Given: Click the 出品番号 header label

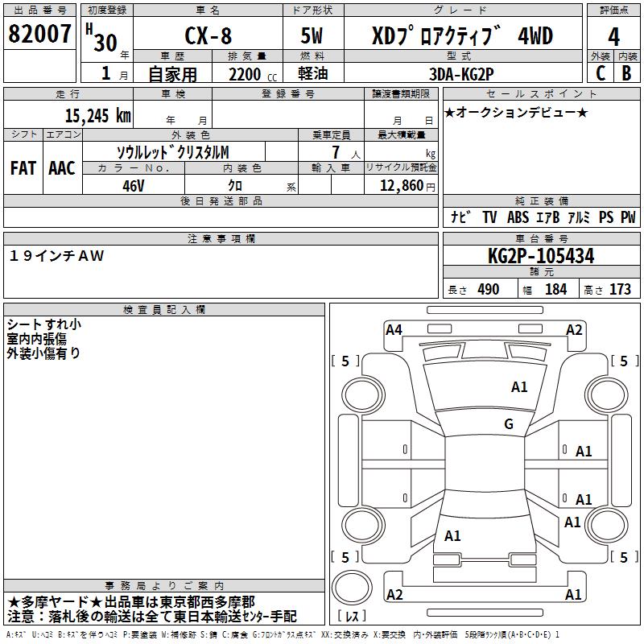Looking at the screenshot, I should click(x=39, y=10).
